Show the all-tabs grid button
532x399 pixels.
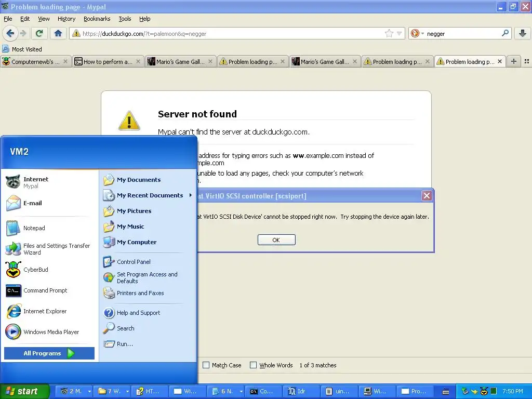(527, 61)
